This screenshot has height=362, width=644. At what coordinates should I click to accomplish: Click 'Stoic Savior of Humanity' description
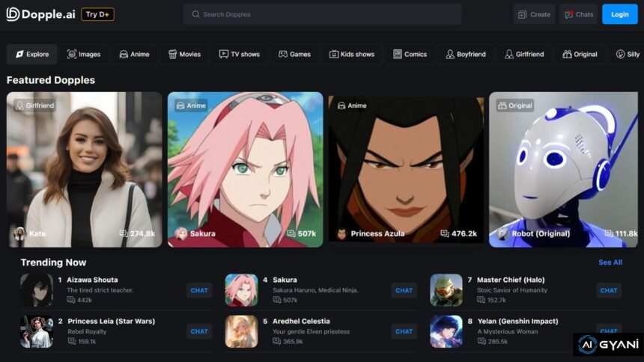pos(512,290)
